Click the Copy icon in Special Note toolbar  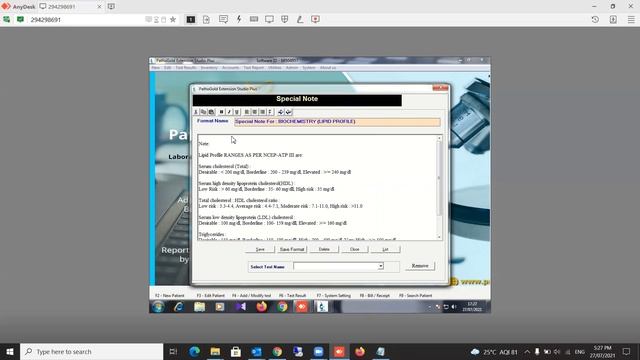204,112
